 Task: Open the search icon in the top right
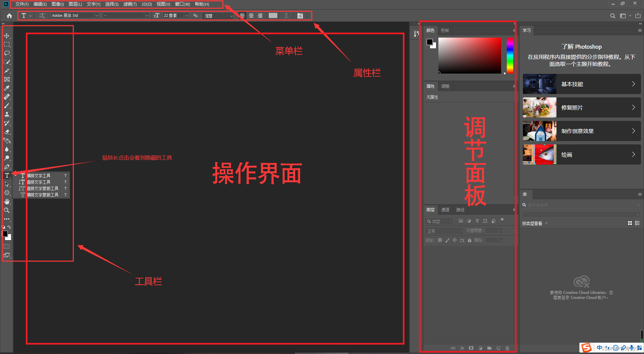(x=612, y=16)
